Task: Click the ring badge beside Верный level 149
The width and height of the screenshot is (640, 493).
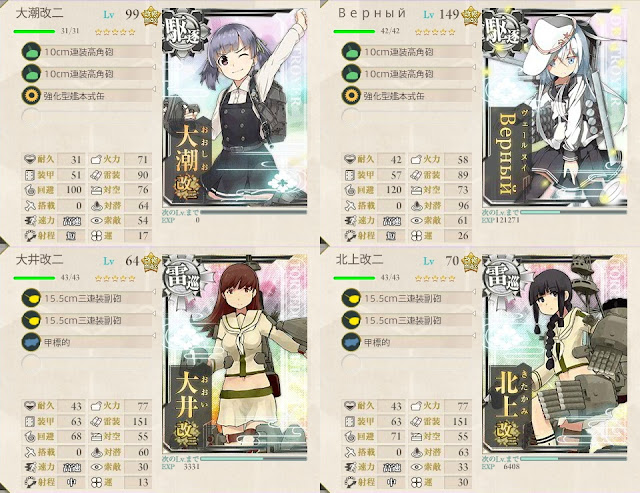Action: pos(470,16)
